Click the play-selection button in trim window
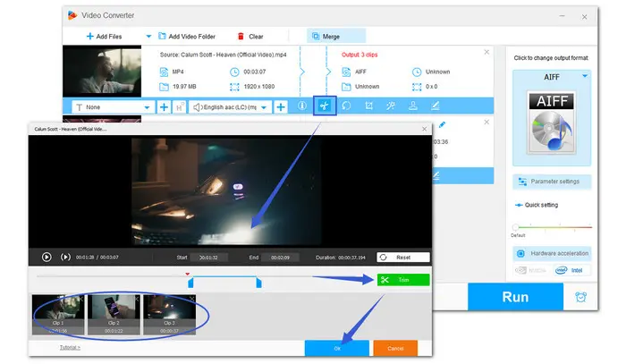The image size is (626, 364). pos(65,257)
